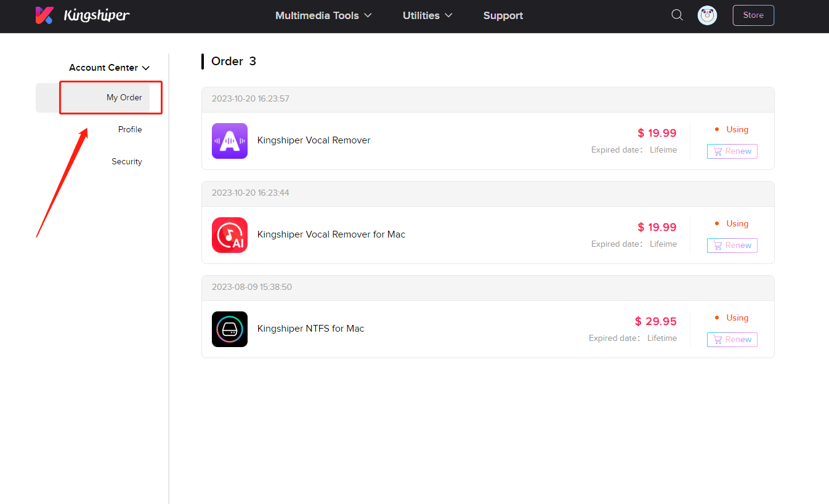Click the Kingshiper Vocal Remover product name
The width and height of the screenshot is (829, 504).
point(314,140)
